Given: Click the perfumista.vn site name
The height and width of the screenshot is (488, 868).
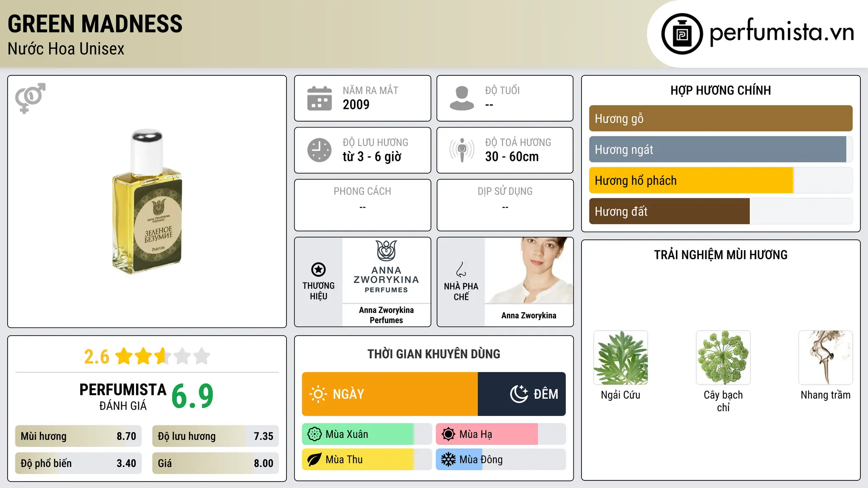Looking at the screenshot, I should click(x=782, y=33).
